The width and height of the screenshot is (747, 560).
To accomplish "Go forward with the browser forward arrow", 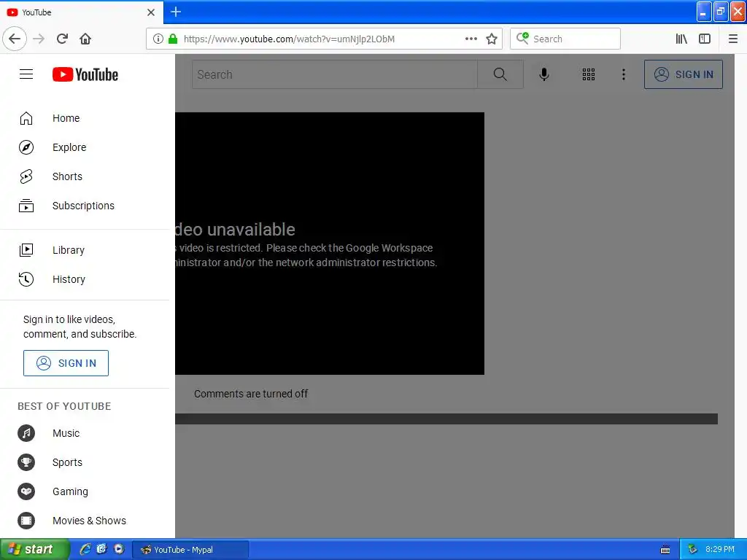I will tap(39, 39).
